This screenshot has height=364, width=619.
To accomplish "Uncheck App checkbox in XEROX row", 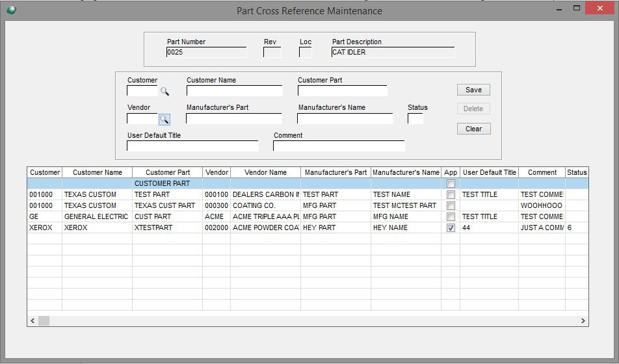I will click(451, 227).
